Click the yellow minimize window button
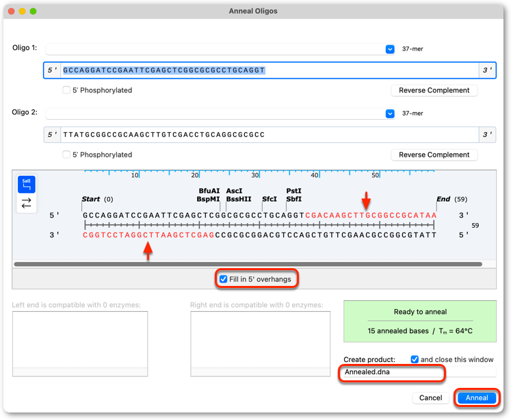This screenshot has width=511, height=420. click(22, 11)
